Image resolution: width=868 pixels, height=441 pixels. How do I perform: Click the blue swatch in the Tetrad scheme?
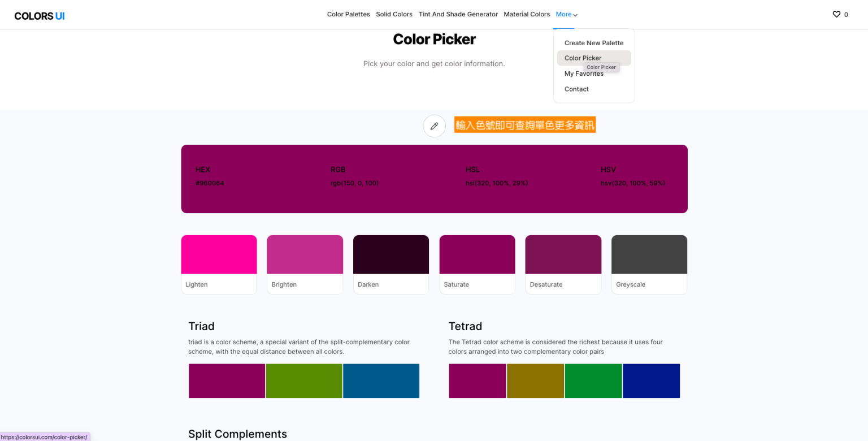point(651,381)
